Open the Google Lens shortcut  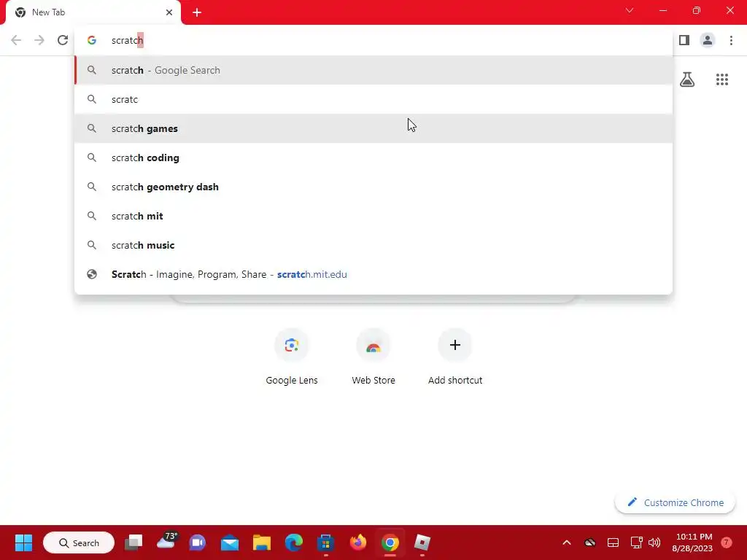pyautogui.click(x=292, y=357)
